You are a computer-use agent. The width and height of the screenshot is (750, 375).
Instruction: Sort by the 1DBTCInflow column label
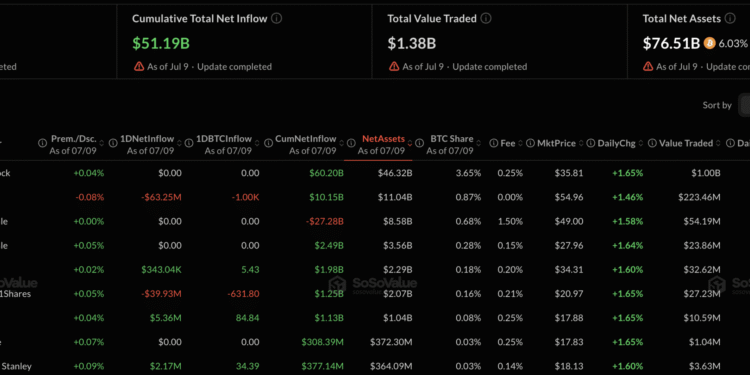[x=224, y=139]
